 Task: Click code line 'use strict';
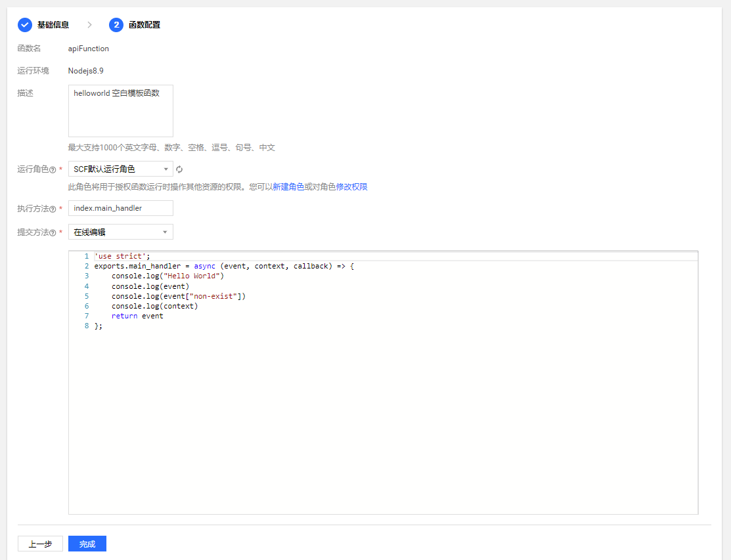click(122, 256)
